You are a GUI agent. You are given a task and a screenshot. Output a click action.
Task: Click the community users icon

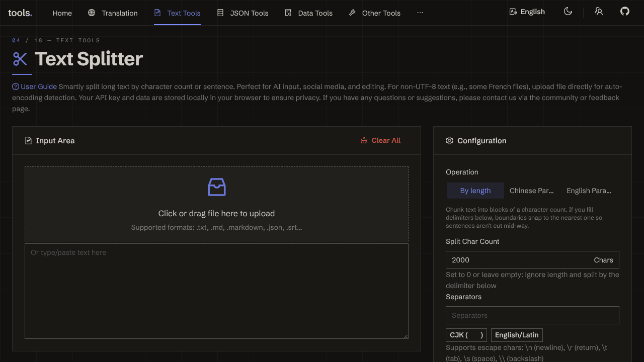tap(599, 12)
